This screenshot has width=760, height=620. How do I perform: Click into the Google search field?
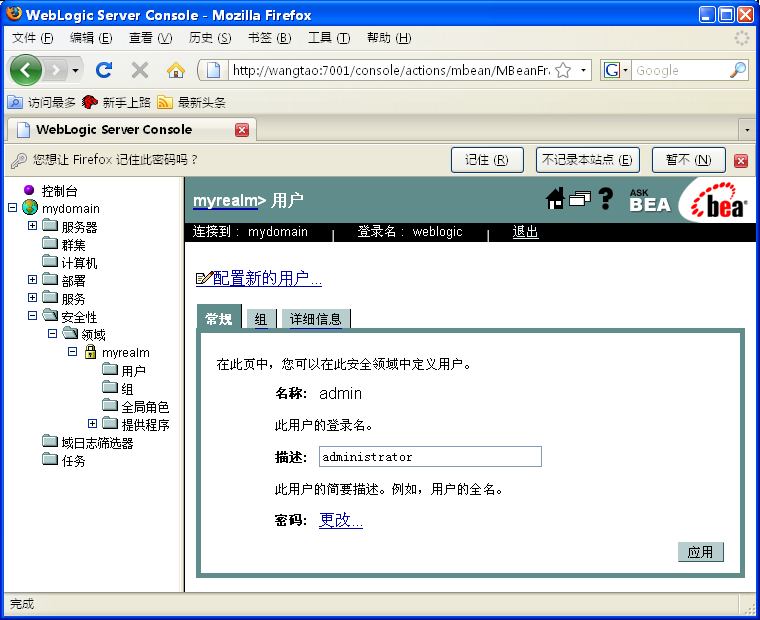click(x=680, y=71)
